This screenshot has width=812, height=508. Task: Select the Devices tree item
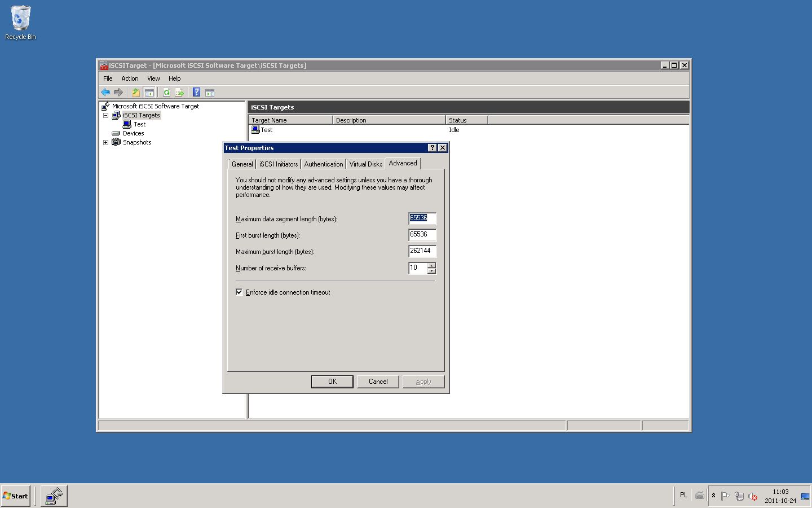(134, 133)
